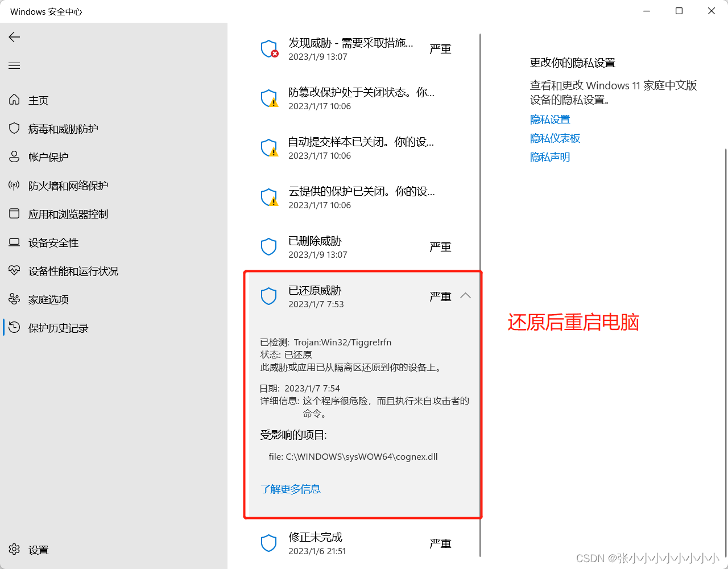
Task: Click warning shield icon of 云提供的保护 entry
Action: click(269, 197)
